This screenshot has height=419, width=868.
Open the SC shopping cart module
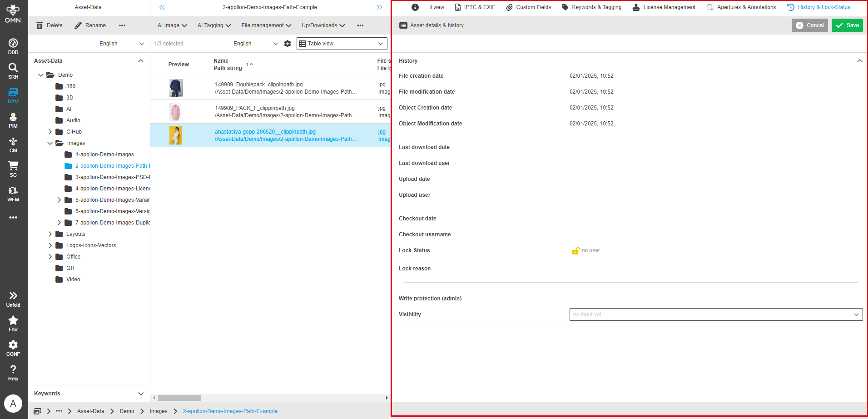coord(13,169)
